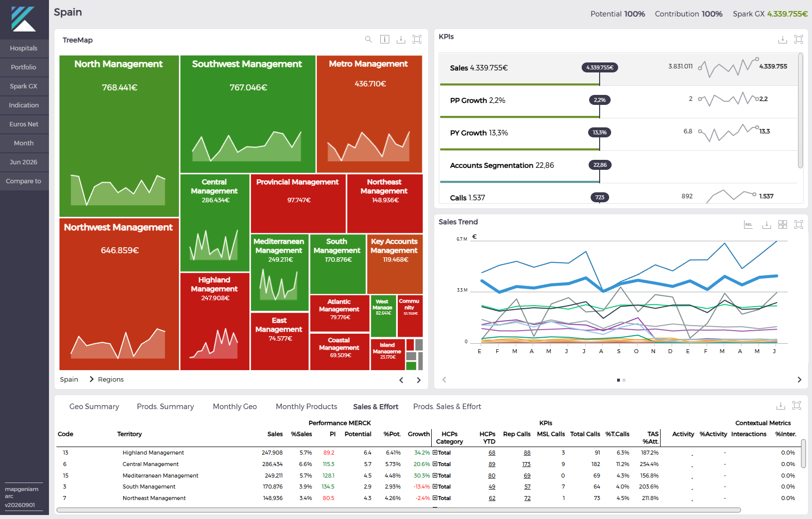The width and height of the screenshot is (812, 519).
Task: Maximize the Sales Trend panel
Action: pyautogui.click(x=799, y=225)
